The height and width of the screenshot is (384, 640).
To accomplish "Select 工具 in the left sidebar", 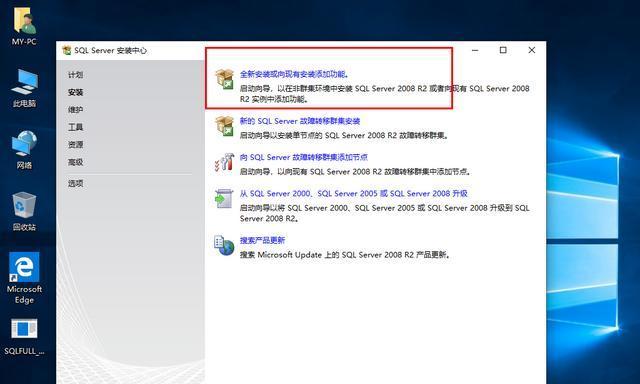I will (x=76, y=127).
